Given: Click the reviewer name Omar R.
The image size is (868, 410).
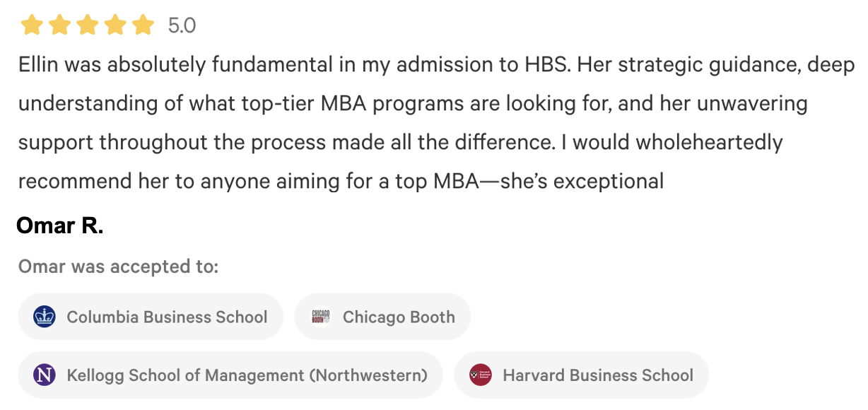Looking at the screenshot, I should tap(60, 225).
